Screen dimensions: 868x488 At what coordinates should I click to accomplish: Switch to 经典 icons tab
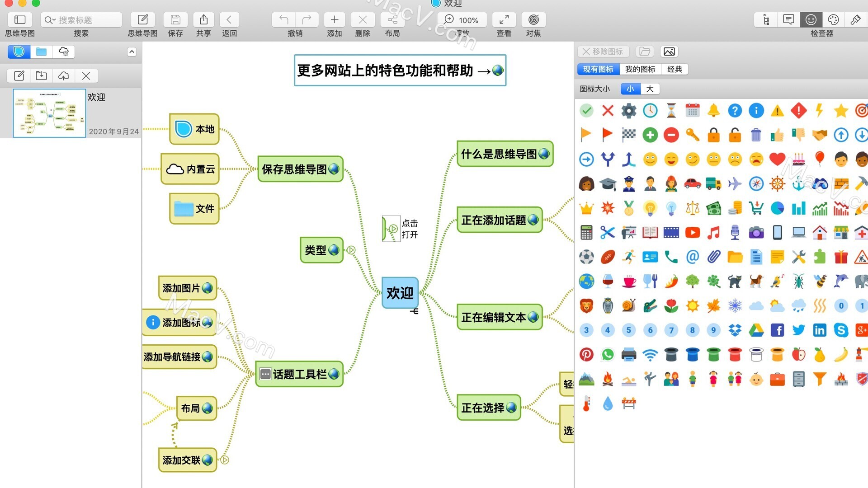[x=675, y=69]
